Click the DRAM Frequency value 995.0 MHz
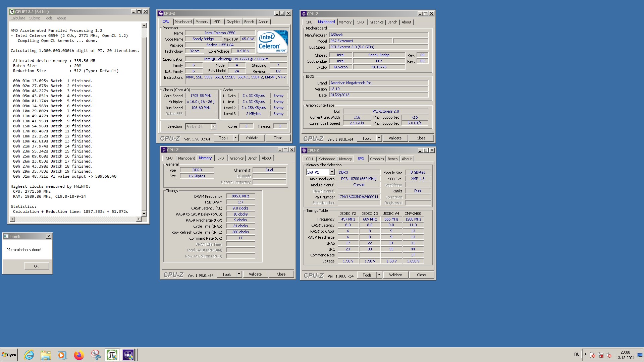The image size is (644, 362). point(240,196)
